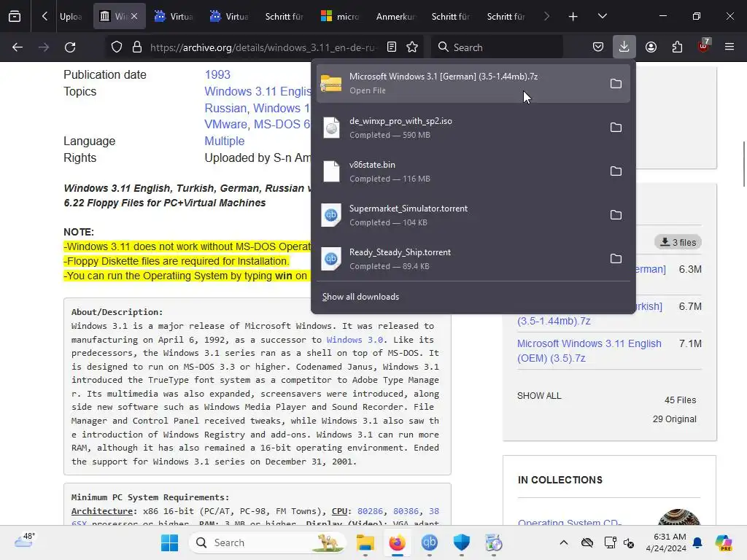Switch to the first Schritt für tab

click(285, 17)
